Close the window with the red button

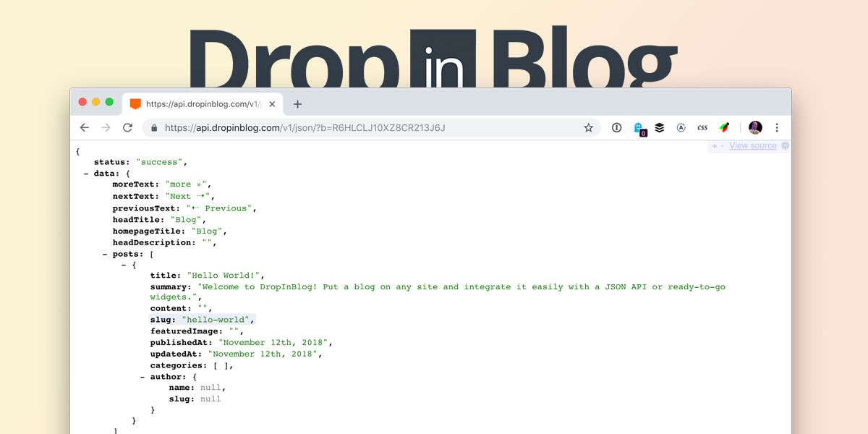coord(82,102)
